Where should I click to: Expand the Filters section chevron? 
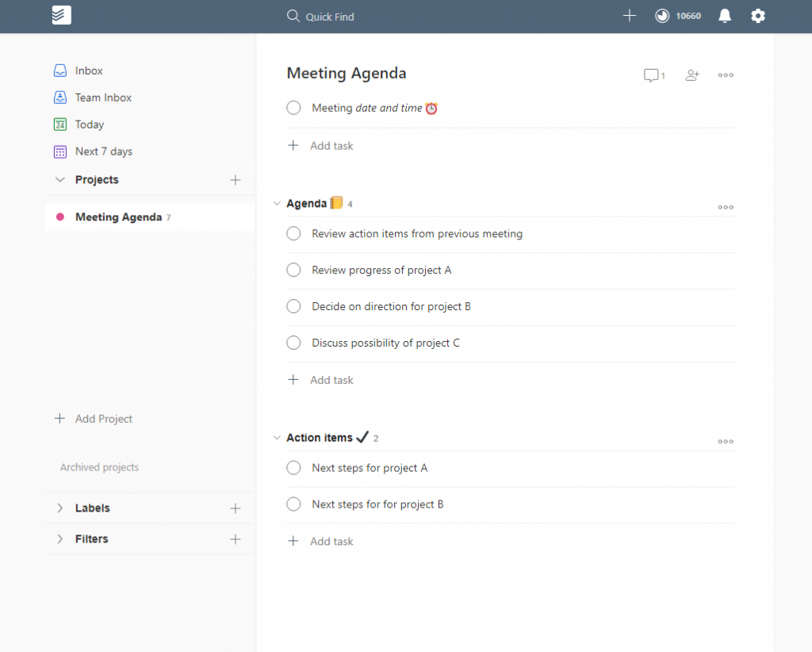click(60, 539)
